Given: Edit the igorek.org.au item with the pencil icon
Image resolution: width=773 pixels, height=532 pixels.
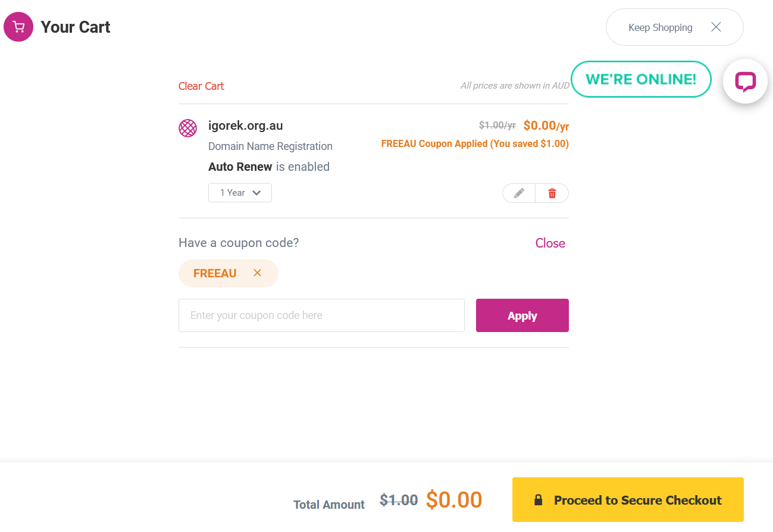Looking at the screenshot, I should 519,193.
